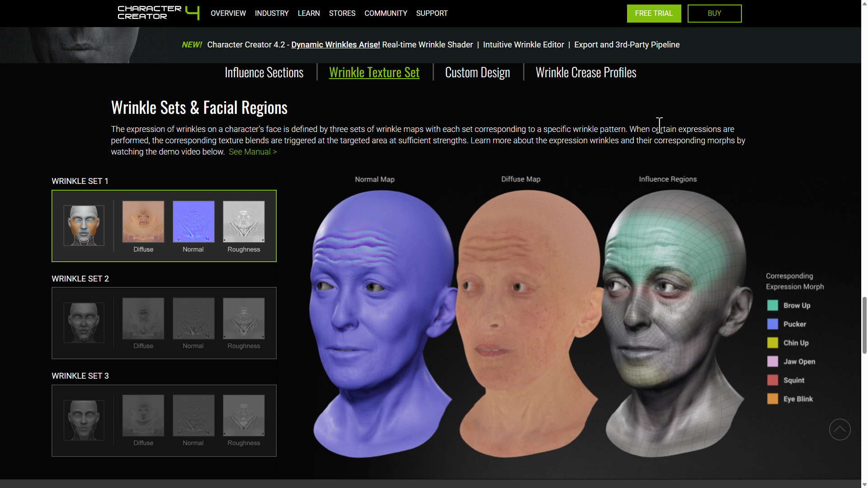Click Wrinkle Set 1 Diffuse thumbnail
The image size is (868, 488).
143,221
